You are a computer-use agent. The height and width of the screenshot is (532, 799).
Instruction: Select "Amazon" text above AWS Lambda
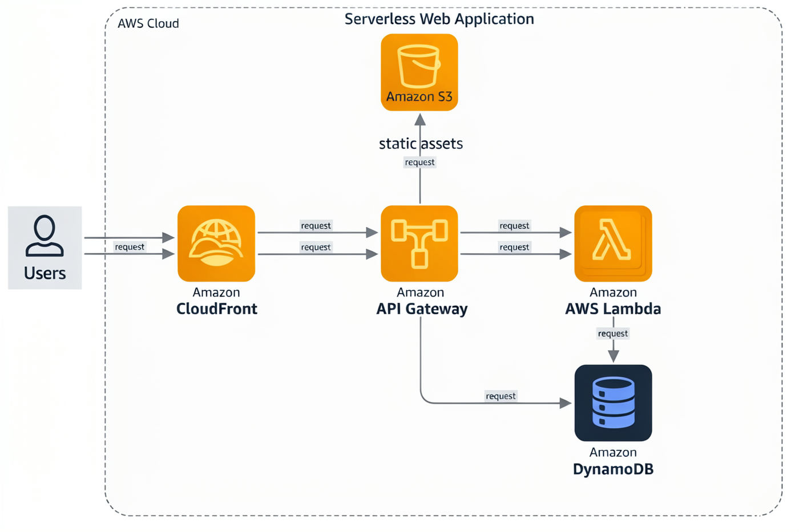[x=614, y=293]
